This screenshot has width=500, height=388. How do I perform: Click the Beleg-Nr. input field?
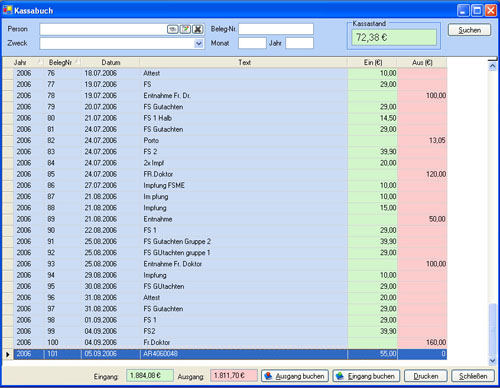(x=276, y=29)
